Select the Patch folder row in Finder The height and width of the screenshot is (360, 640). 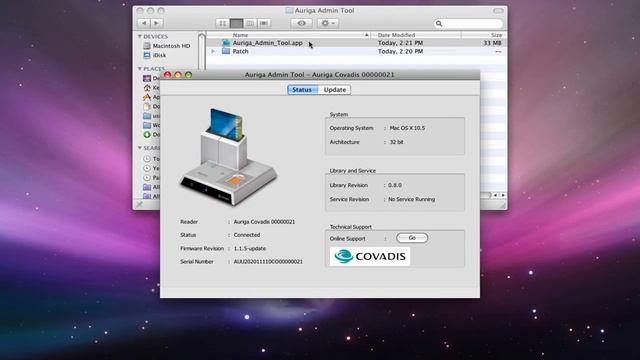pos(355,51)
